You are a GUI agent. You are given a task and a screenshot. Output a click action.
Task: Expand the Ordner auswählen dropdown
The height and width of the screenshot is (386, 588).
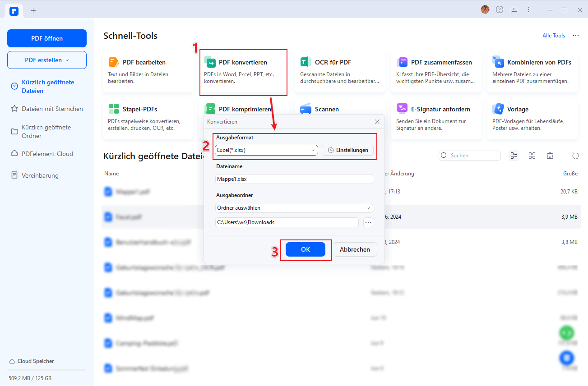[x=294, y=208]
